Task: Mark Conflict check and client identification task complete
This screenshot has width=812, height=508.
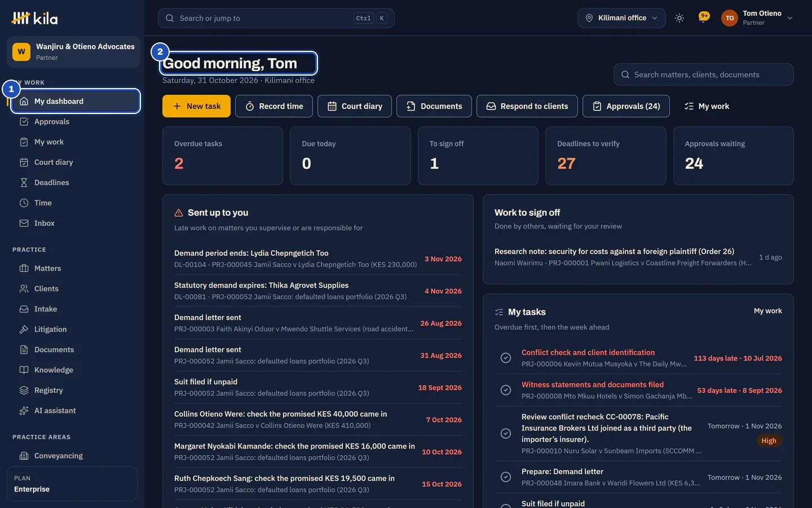Action: 506,358
